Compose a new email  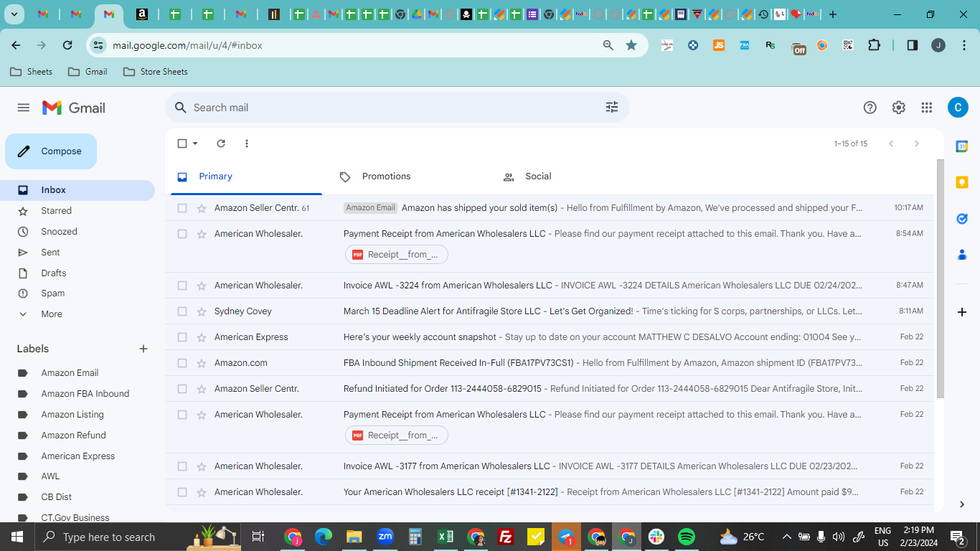pyautogui.click(x=51, y=151)
